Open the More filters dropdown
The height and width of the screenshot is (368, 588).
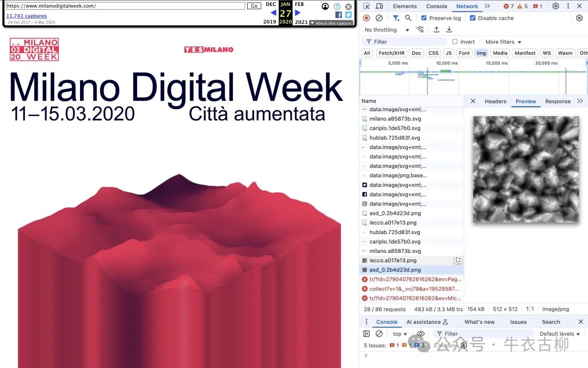pyautogui.click(x=503, y=41)
